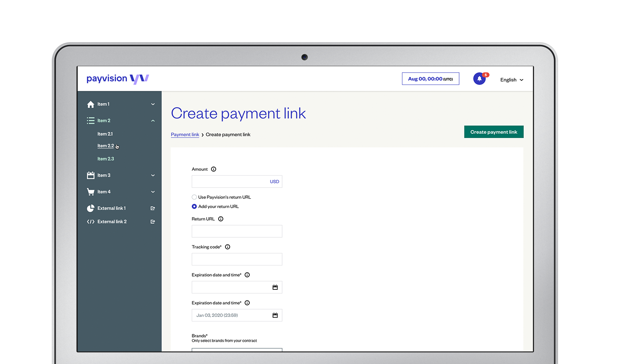
Task: Click the info icon beside Tracking code
Action: [227, 246]
